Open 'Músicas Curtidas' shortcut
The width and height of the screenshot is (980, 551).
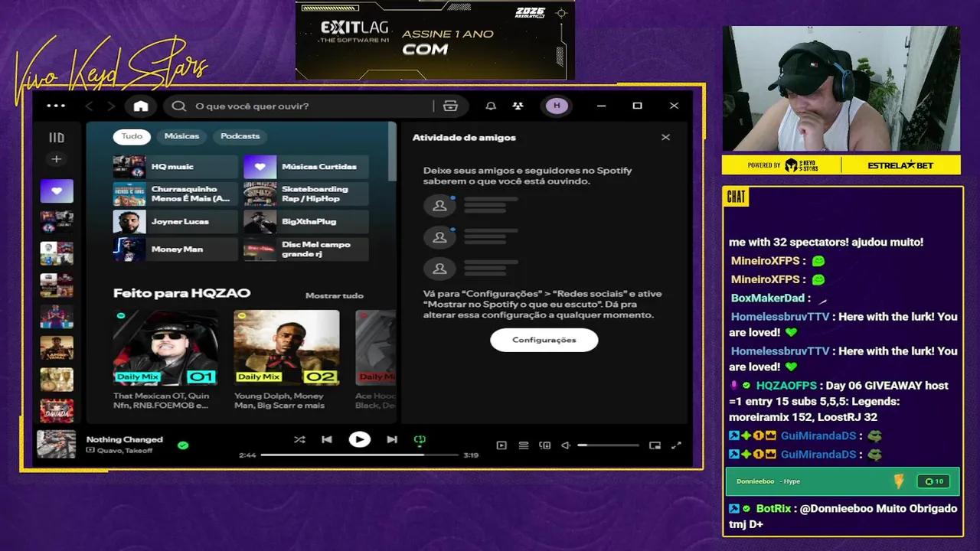pyautogui.click(x=306, y=167)
